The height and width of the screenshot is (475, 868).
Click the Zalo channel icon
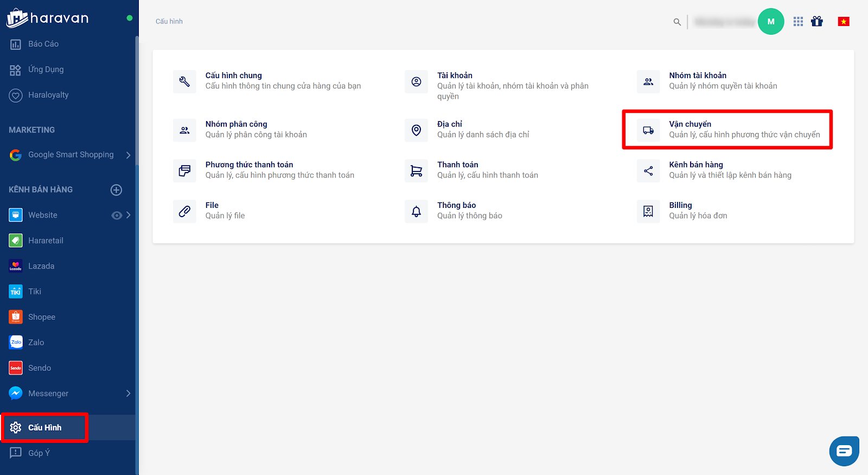[x=16, y=343]
